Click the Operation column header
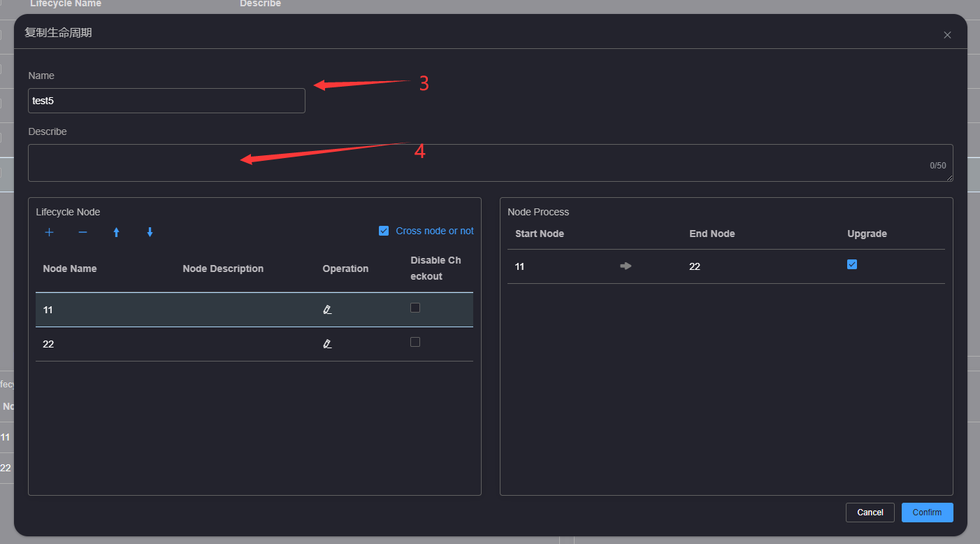980x544 pixels. coord(345,269)
